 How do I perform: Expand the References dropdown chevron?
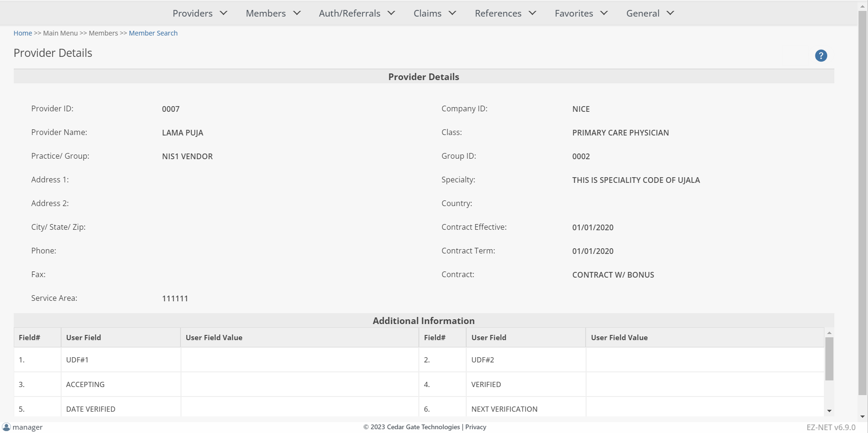[533, 13]
